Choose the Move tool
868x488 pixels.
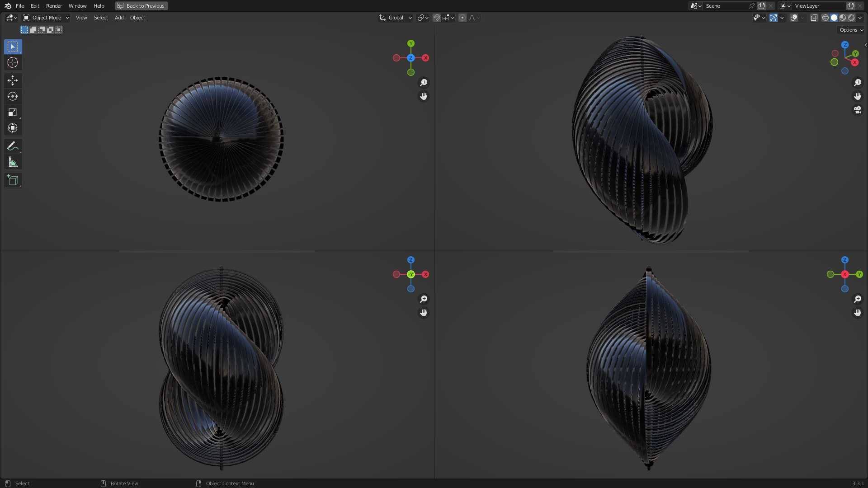(13, 80)
